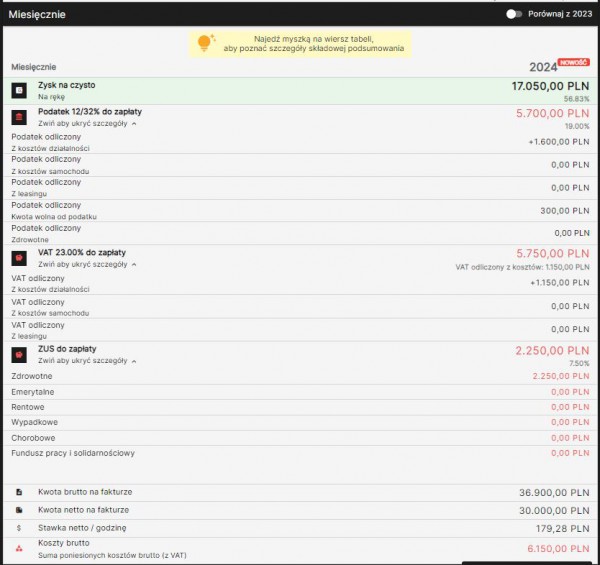This screenshot has width=600, height=565.
Task: Click the red ZUS do zapłaty icon
Action: 18,355
